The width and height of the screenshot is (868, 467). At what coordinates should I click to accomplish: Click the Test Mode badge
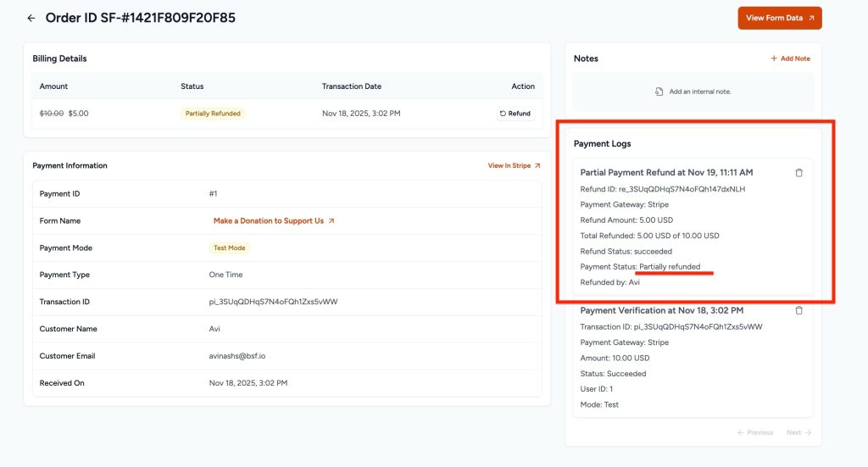(x=230, y=248)
